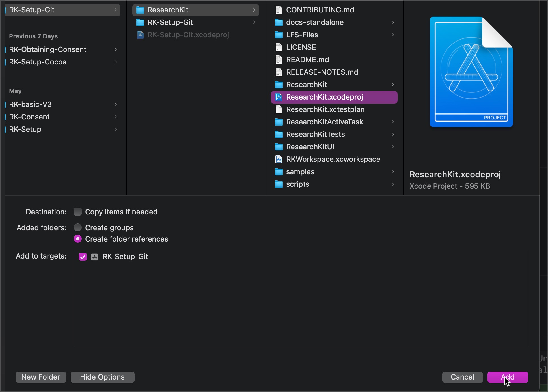The image size is (548, 392).
Task: Click the ResearchKitActiveTask folder icon
Action: coord(279,122)
